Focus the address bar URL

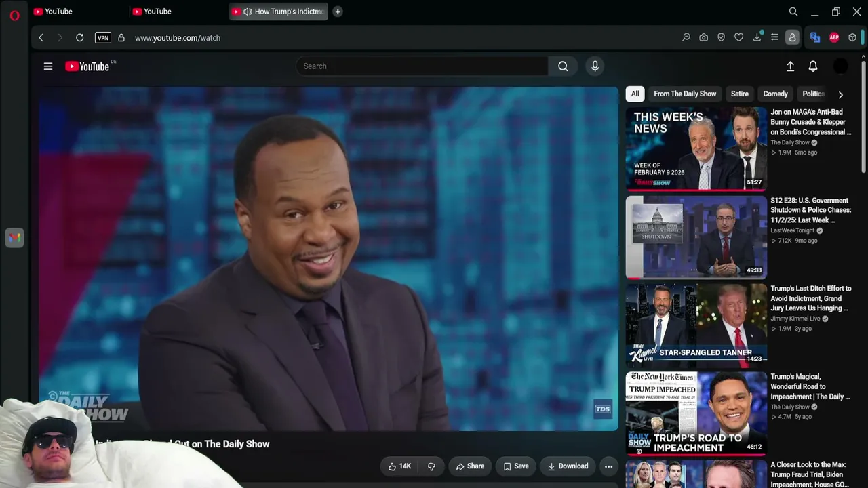178,38
